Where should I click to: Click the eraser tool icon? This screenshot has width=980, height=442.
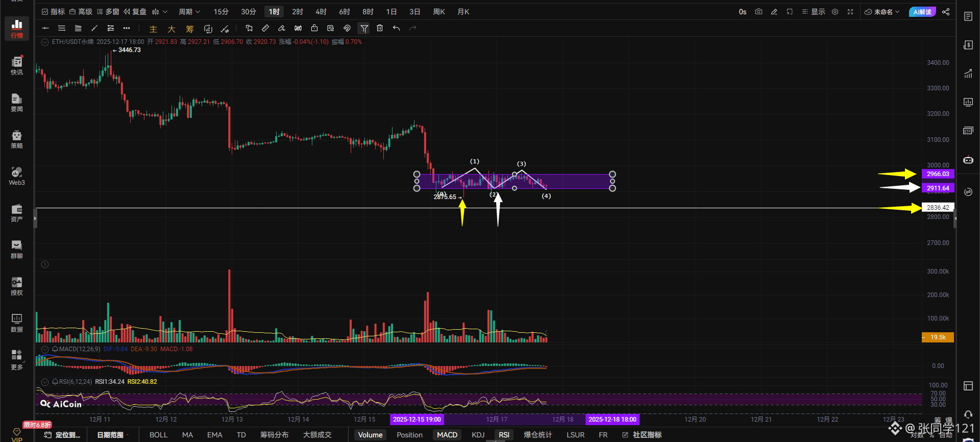click(x=282, y=28)
